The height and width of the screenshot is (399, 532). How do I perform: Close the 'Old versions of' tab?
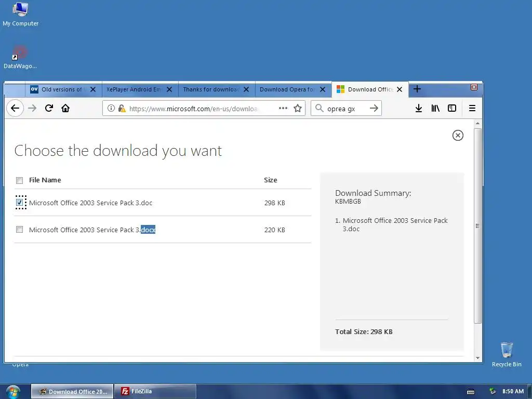93,89
